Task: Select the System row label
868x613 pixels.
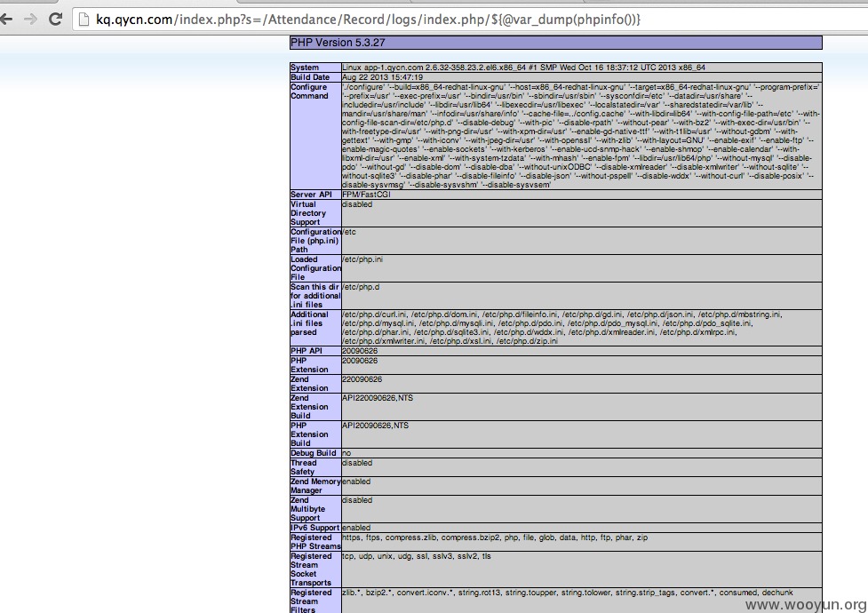Action: click(305, 68)
